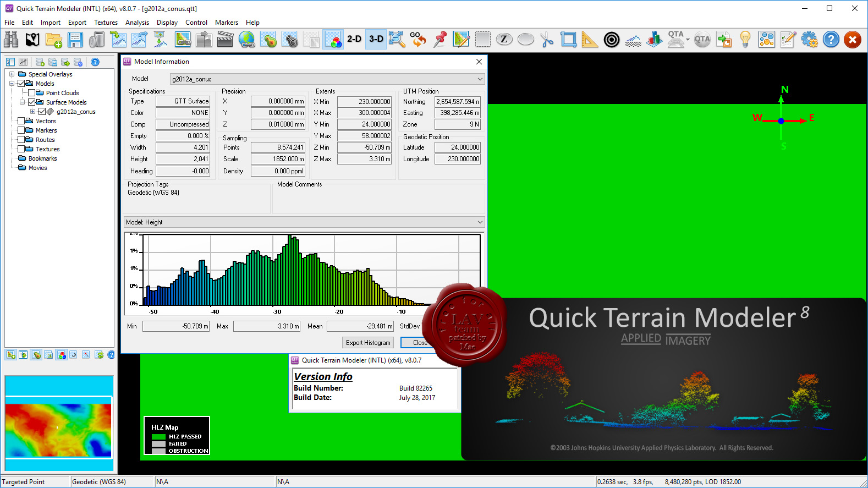The image size is (868, 488).
Task: Open the Analysis menu
Action: [x=137, y=23]
